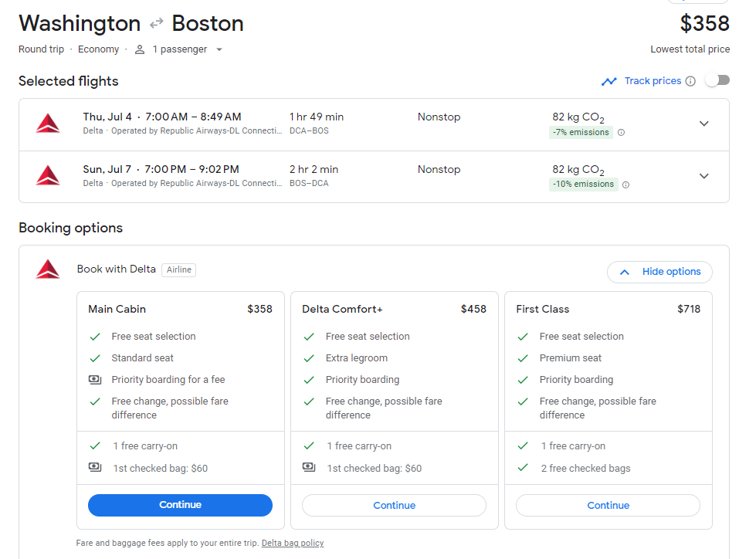Click the Airline tag next to Book with Delta
This screenshot has width=756, height=559.
179,270
